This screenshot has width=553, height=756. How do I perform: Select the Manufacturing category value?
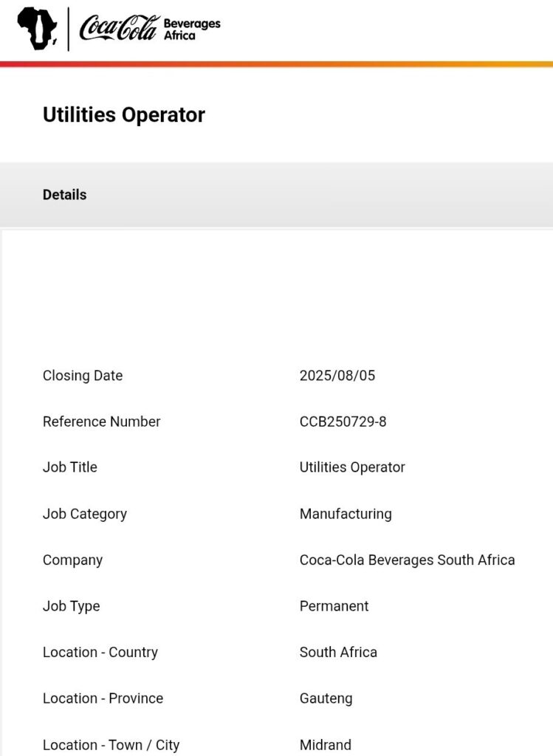[346, 514]
